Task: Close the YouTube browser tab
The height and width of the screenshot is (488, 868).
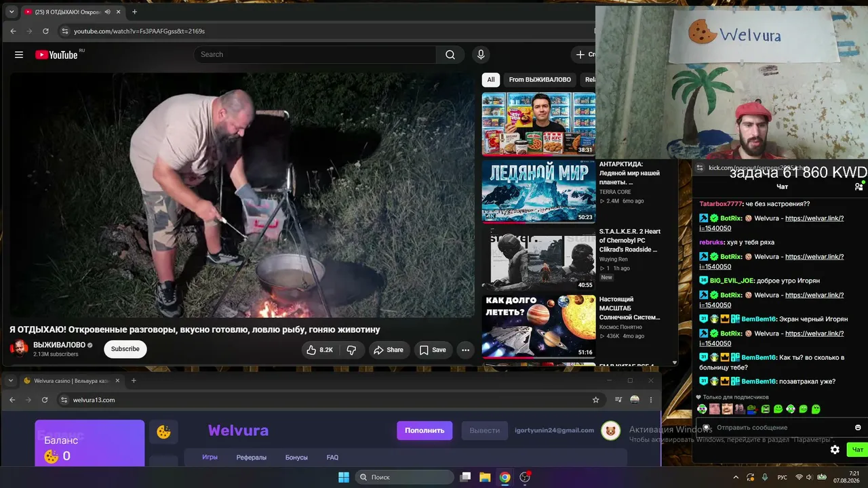Action: coord(118,12)
